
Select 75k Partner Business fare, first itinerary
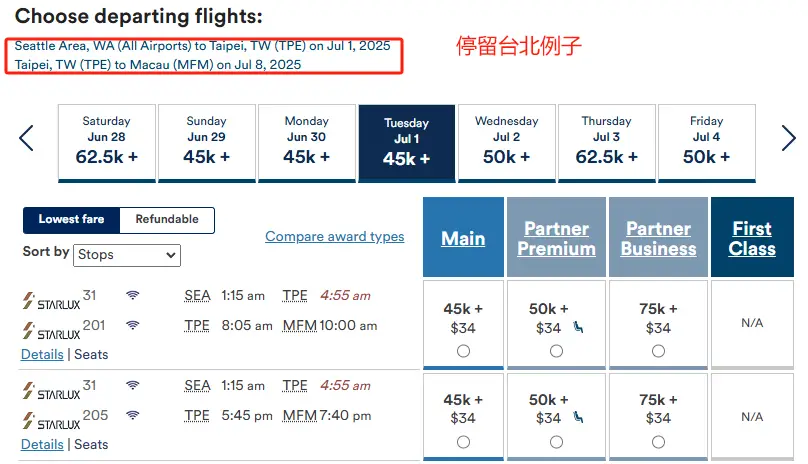coord(658,351)
